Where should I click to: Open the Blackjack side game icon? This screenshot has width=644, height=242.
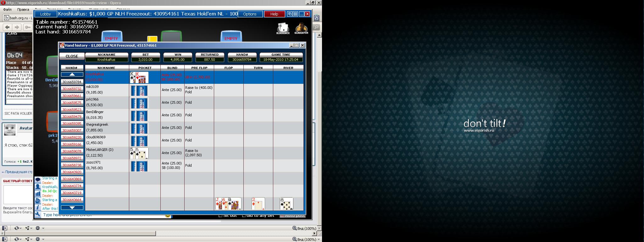coord(283,28)
